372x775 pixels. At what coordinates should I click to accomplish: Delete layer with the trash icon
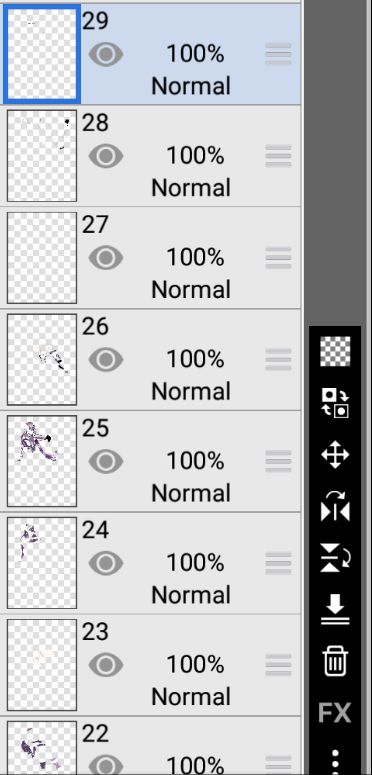coord(335,661)
